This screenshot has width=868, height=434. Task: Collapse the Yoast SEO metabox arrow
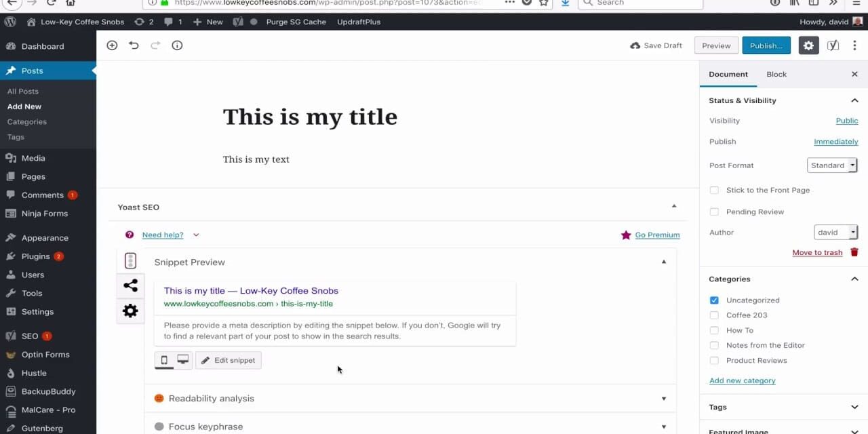[x=674, y=206]
